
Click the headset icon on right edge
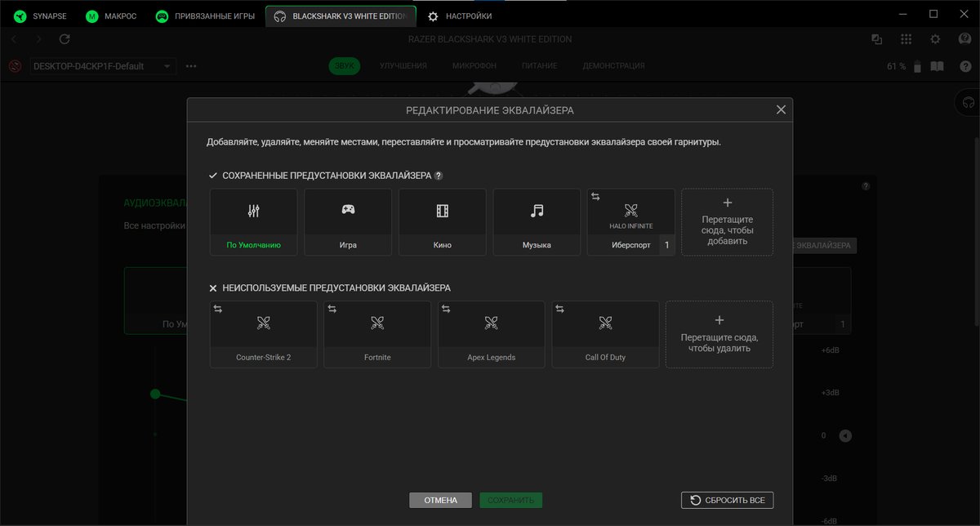pyautogui.click(x=968, y=102)
